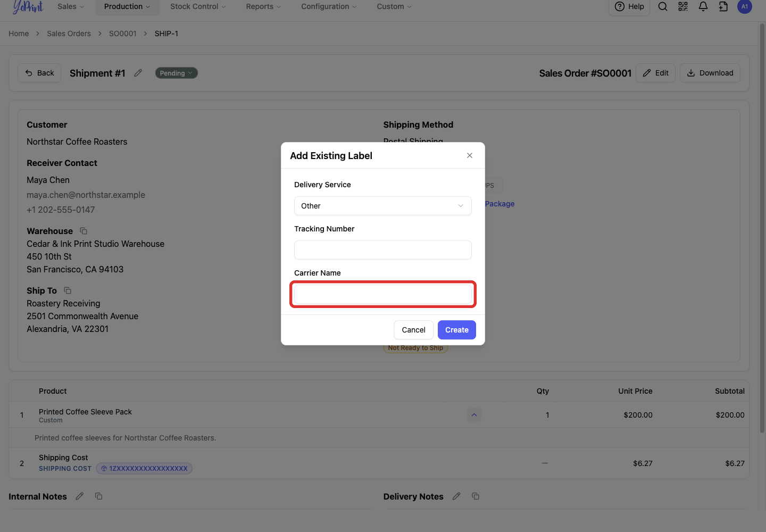
Task: Focus the Tracking Number field
Action: (383, 250)
